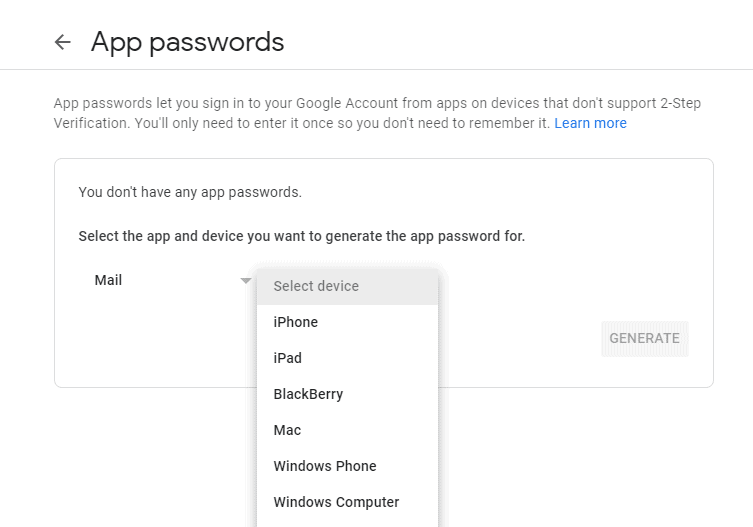This screenshot has height=527, width=753.
Task: Click the bold "Select the app and device" instruction
Action: pos(301,237)
